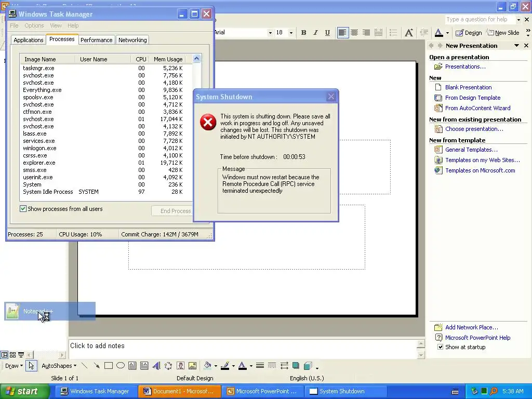Insert WordArt from Drawing toolbar
The width and height of the screenshot is (532, 399).
point(156,365)
